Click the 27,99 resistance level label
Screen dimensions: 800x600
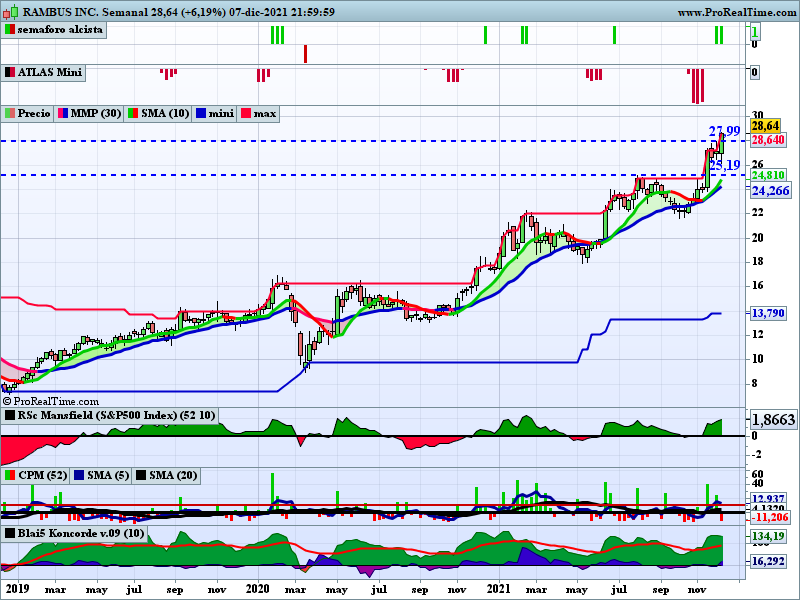(724, 132)
